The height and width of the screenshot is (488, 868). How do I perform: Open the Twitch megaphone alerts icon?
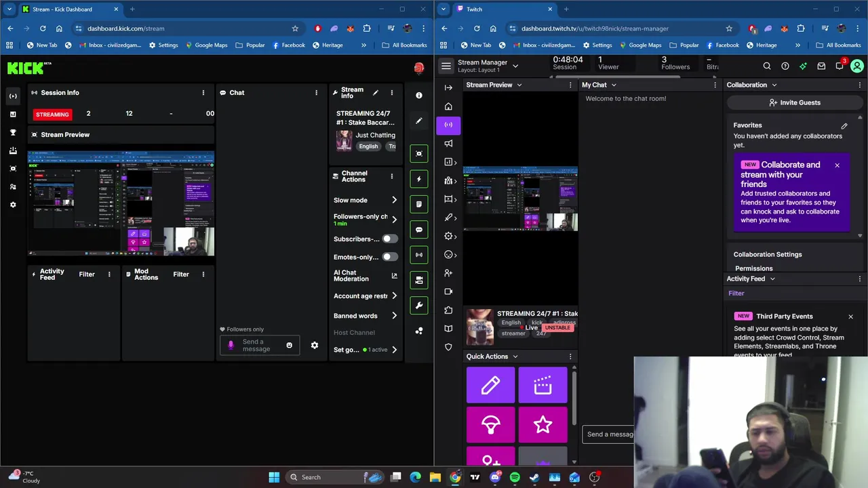point(448,143)
